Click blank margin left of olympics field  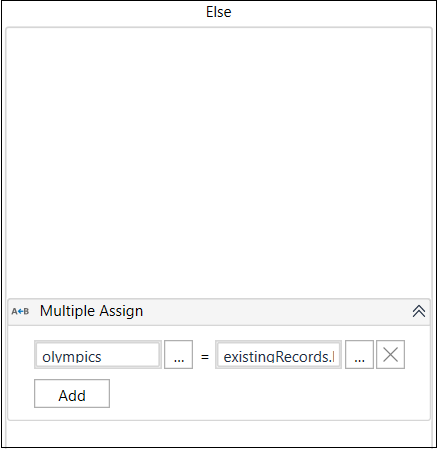coord(21,354)
